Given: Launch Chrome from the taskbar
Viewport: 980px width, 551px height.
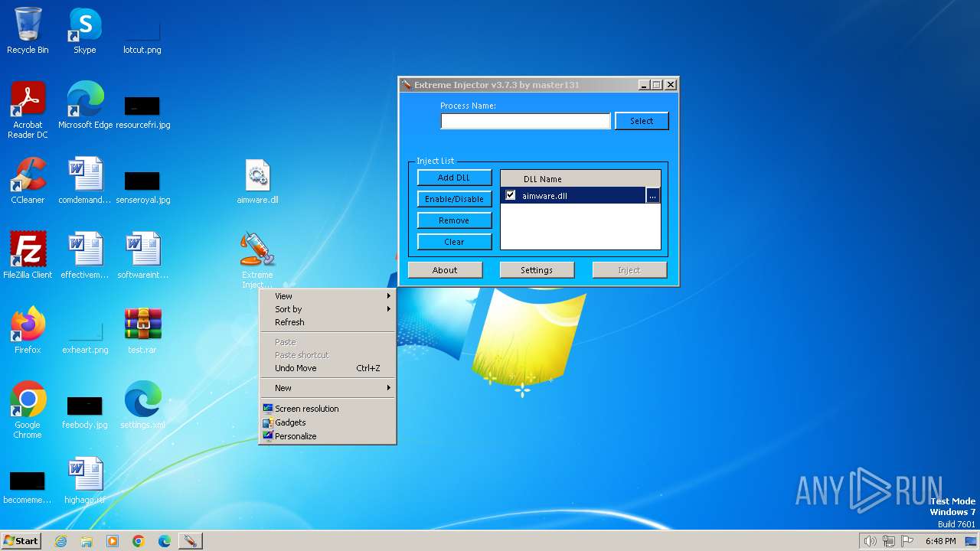Looking at the screenshot, I should (x=139, y=541).
